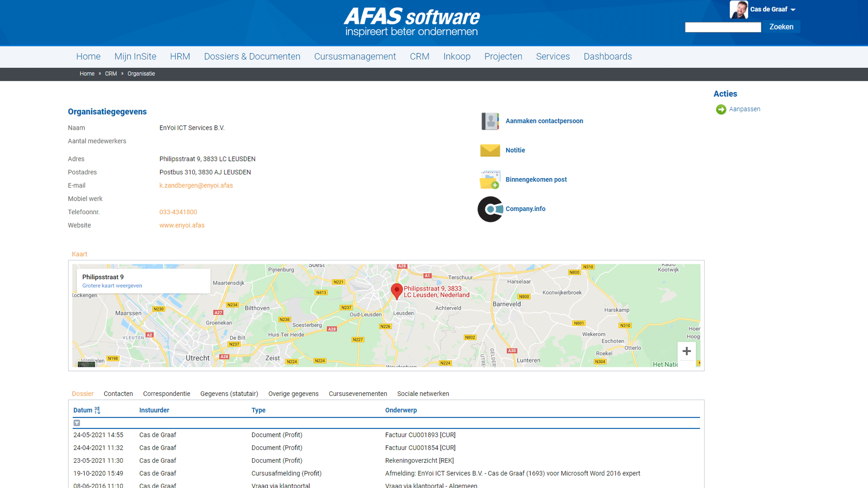Sort by the Onderwerp column header

pos(401,410)
